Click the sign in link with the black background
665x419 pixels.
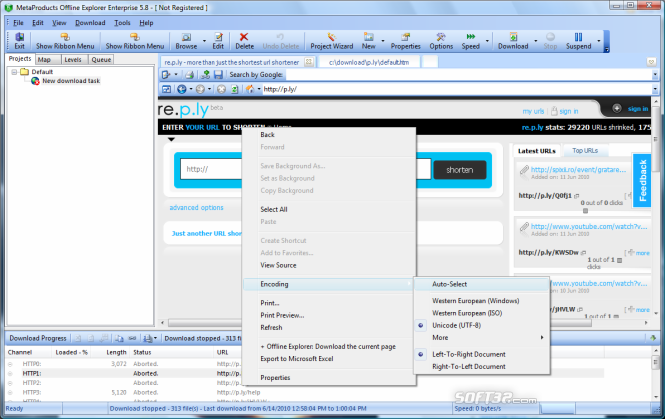coord(638,109)
